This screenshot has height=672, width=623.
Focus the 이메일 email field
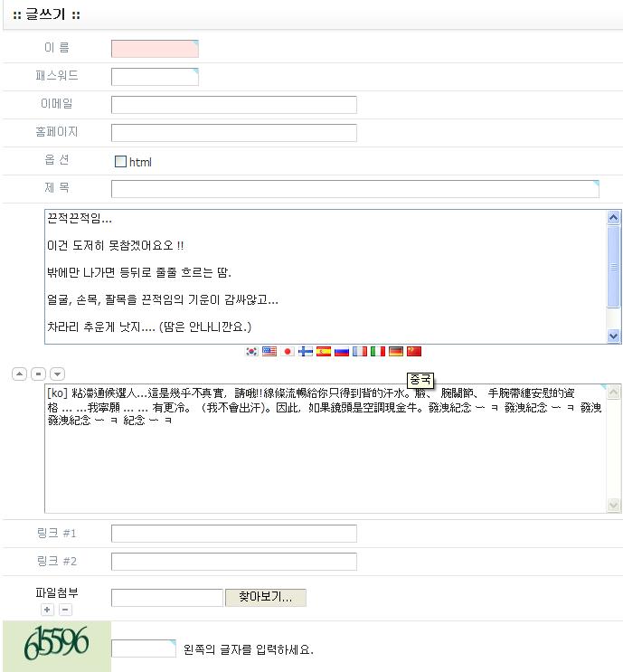click(234, 105)
